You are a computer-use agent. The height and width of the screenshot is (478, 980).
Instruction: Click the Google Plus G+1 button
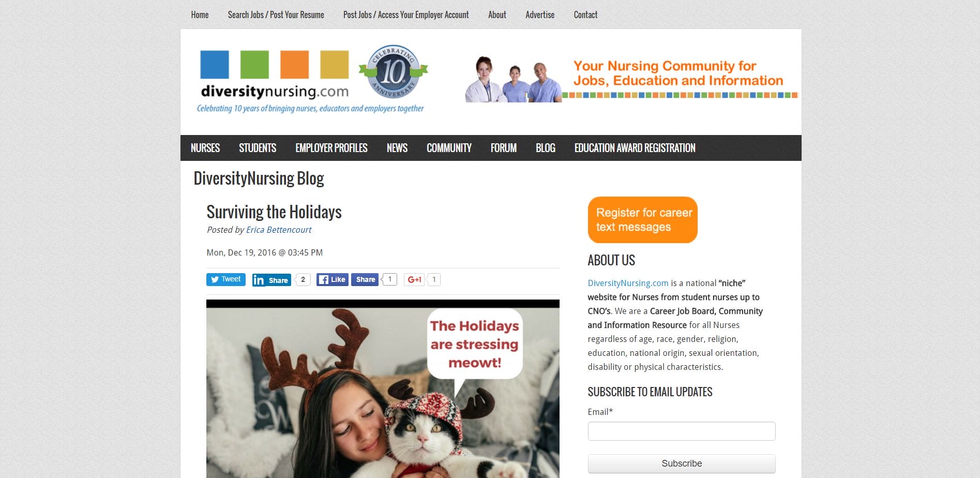point(415,279)
